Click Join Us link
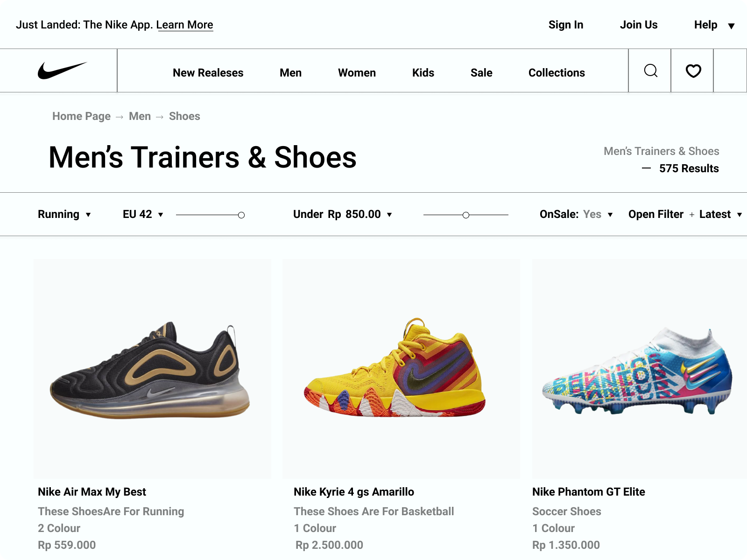 point(639,25)
